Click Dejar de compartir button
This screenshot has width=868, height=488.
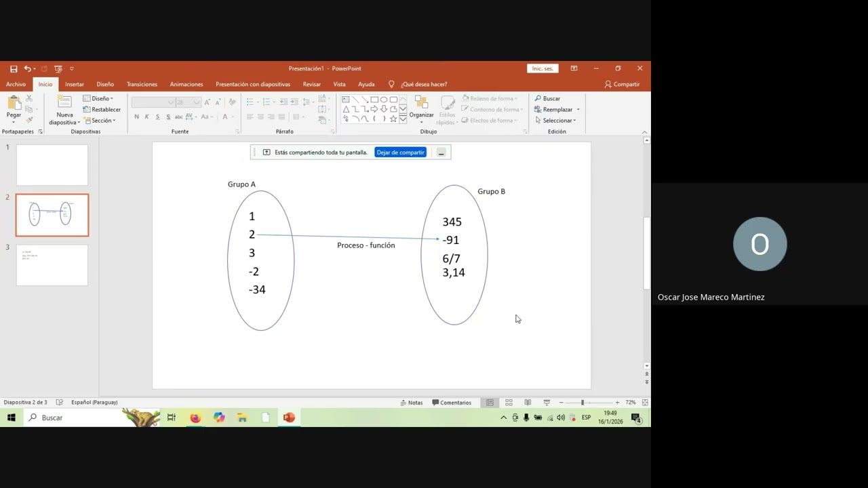[401, 152]
